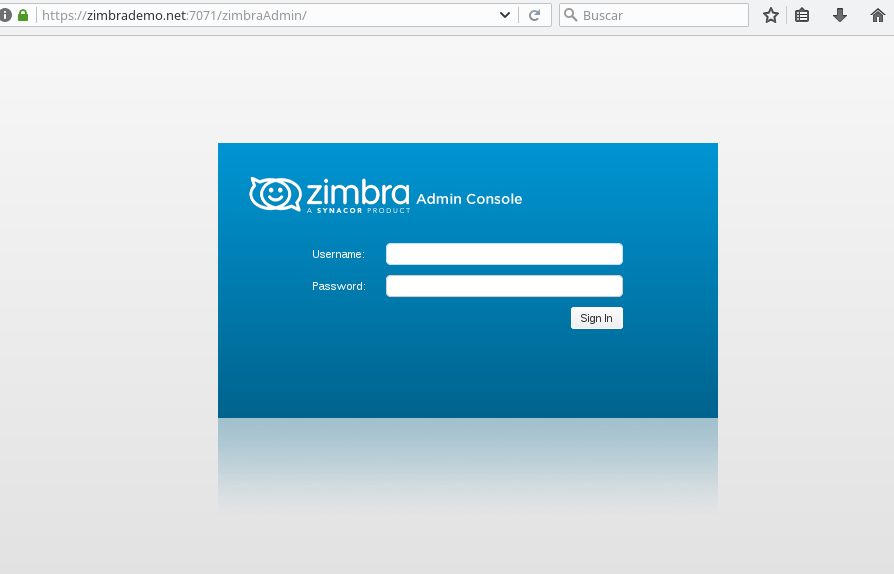Click 'A SYNACOR PRODUCT' tagline text
This screenshot has height=574, width=894.
point(359,210)
